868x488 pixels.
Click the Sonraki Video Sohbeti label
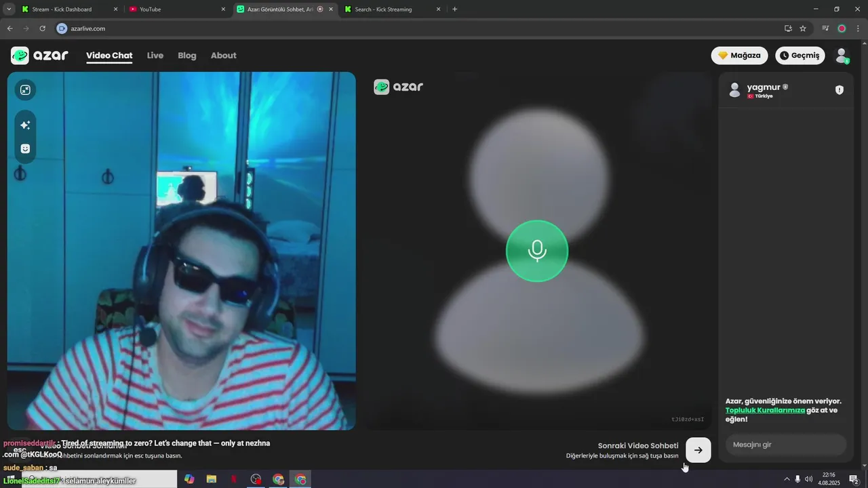638,445
